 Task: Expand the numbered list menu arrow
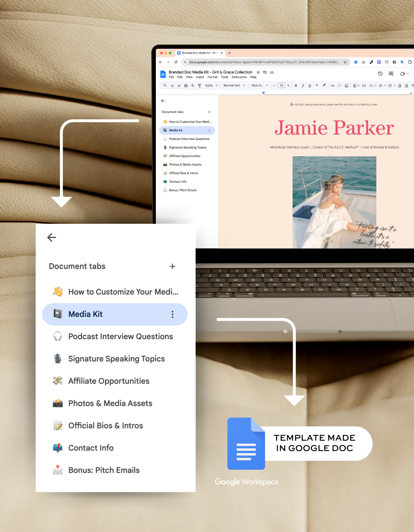click(395, 86)
